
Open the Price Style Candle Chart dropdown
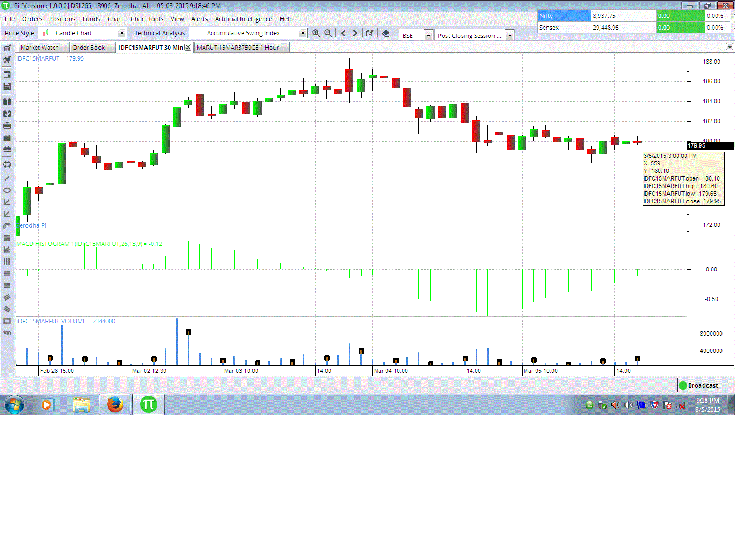[x=122, y=33]
